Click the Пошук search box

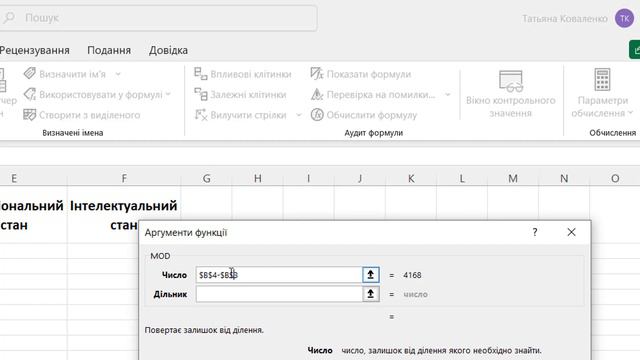[x=158, y=18]
